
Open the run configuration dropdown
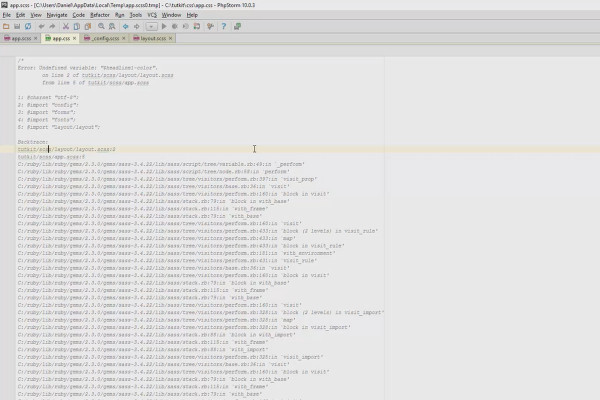coord(152,26)
